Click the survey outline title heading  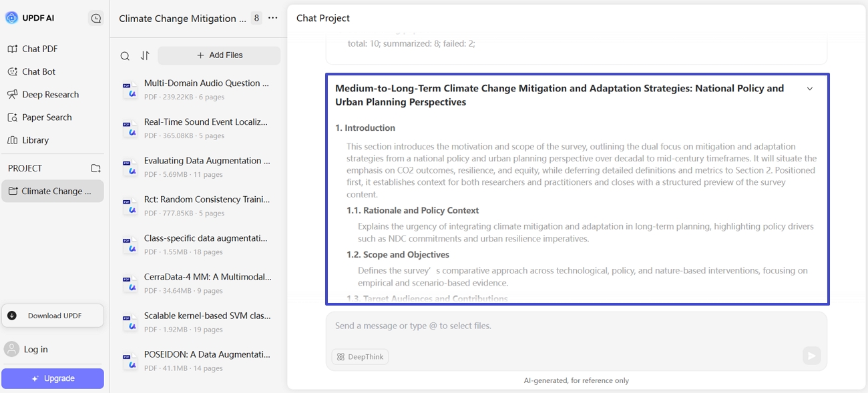(560, 95)
